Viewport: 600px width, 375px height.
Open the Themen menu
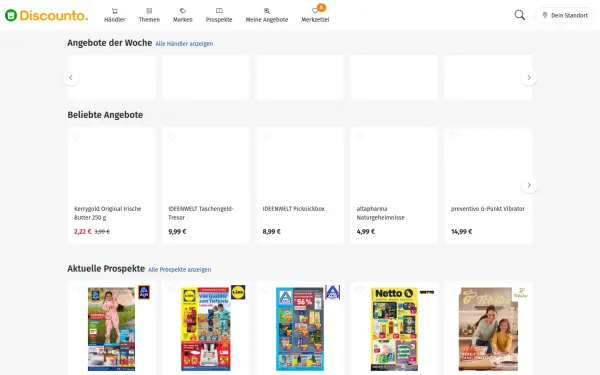point(149,15)
